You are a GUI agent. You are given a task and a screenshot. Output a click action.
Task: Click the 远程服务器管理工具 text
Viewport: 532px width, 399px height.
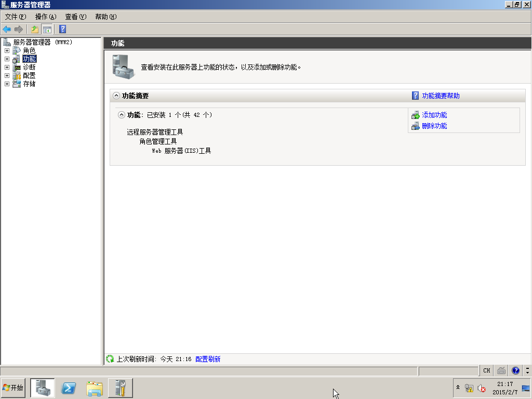[155, 132]
